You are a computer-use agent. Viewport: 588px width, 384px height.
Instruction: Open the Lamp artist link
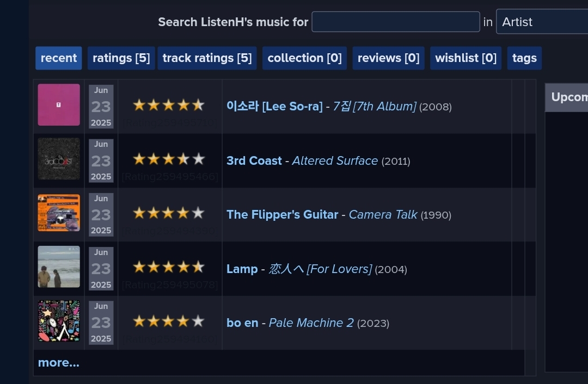pos(242,269)
